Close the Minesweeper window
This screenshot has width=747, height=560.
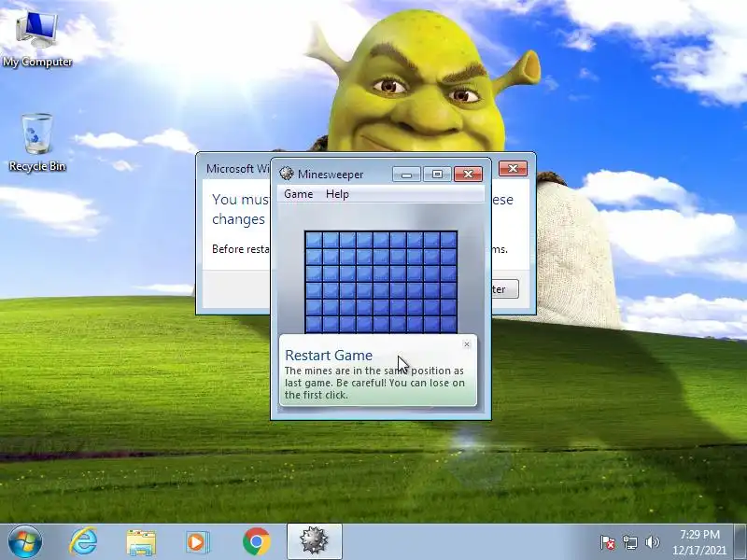pos(469,175)
